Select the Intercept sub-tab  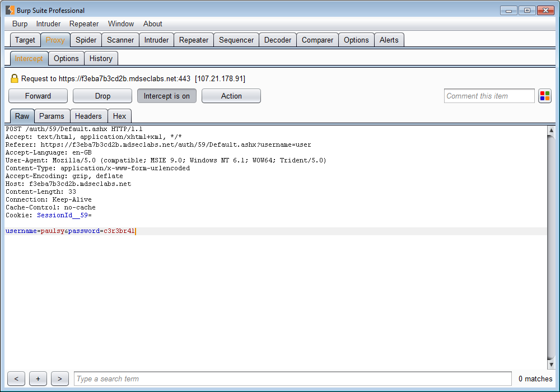tap(29, 59)
